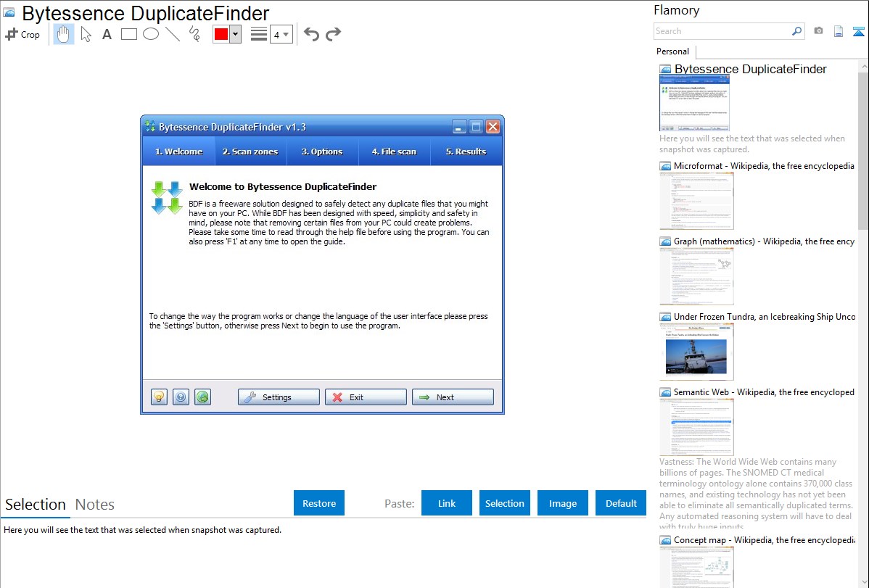Pick the ellipse drawing tool

click(x=151, y=34)
